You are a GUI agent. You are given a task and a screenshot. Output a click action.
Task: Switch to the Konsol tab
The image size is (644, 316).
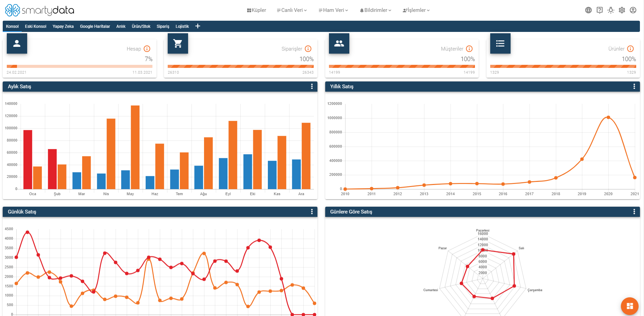coord(12,26)
